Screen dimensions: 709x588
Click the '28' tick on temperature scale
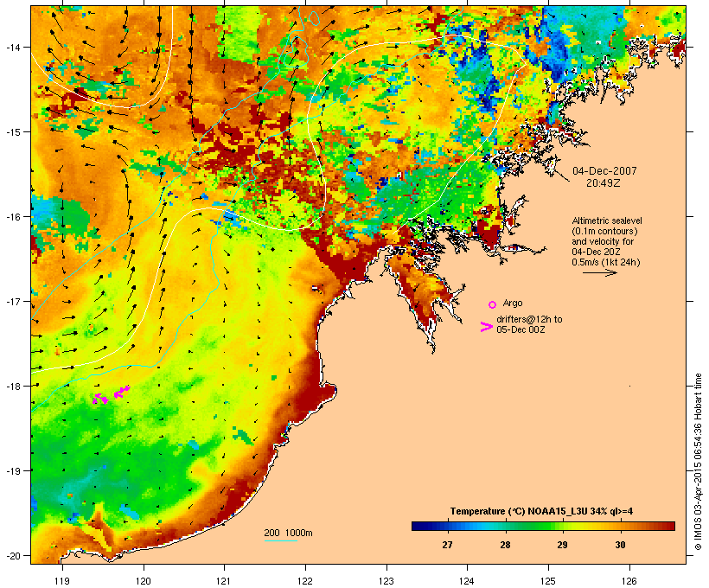click(x=505, y=545)
